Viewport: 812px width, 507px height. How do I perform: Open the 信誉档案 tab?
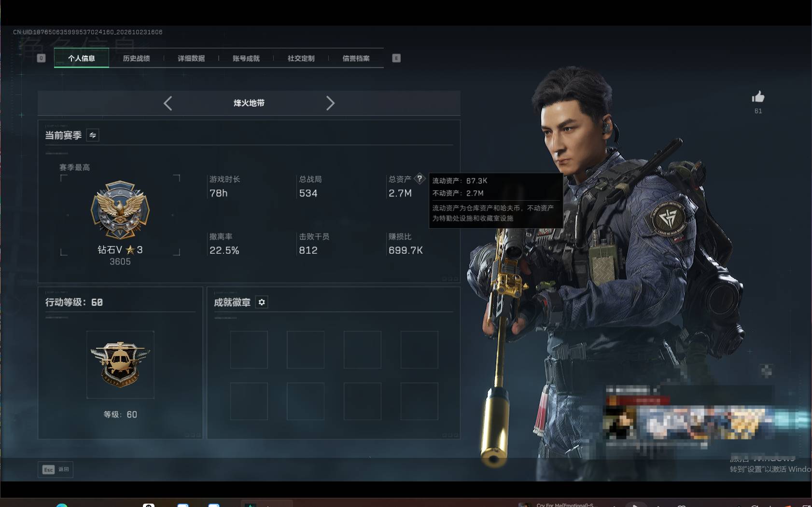click(x=356, y=58)
